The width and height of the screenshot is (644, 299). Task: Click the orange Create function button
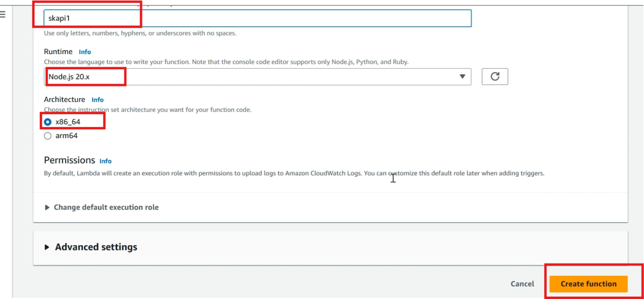tap(588, 283)
